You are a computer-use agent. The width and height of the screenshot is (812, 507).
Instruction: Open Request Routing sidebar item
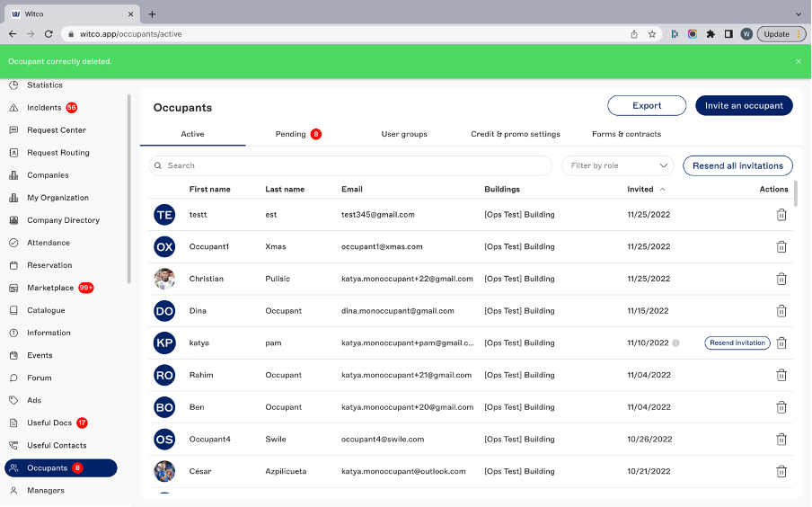coord(58,153)
